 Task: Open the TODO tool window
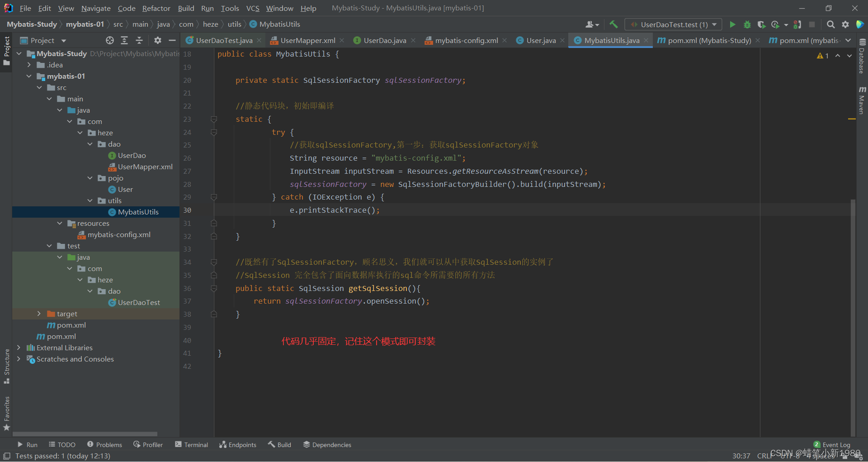click(x=62, y=445)
